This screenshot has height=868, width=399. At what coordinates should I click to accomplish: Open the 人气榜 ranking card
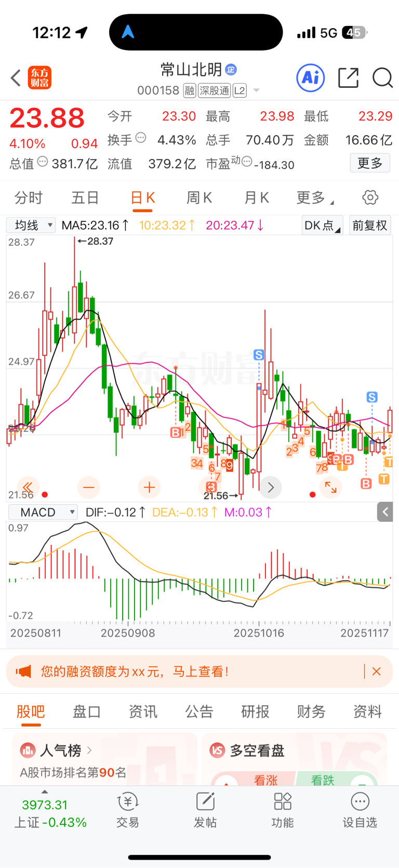point(104,759)
